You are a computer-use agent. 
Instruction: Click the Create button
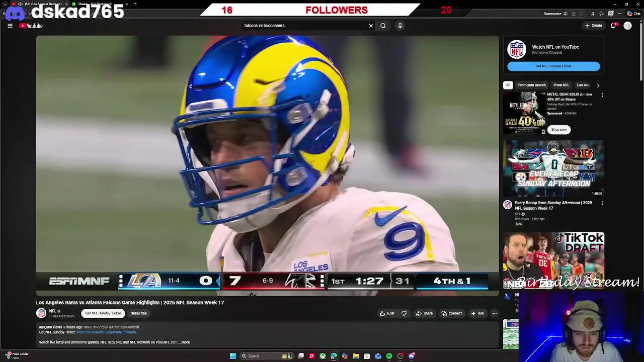click(x=593, y=26)
